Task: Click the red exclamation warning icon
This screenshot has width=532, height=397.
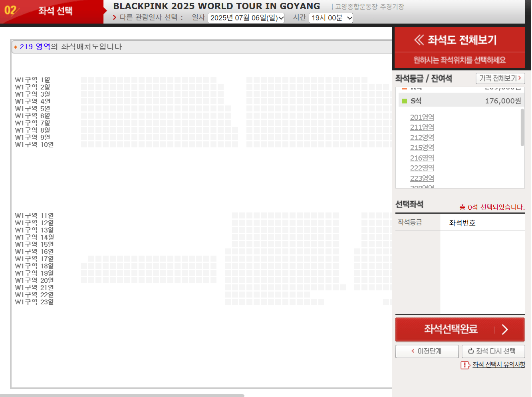Action: 465,365
